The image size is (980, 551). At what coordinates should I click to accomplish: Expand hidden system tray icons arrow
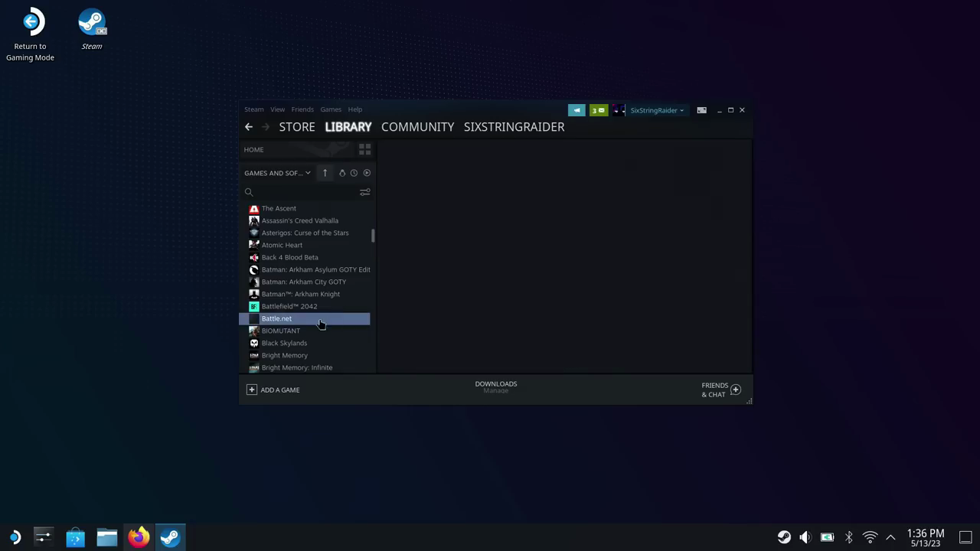[890, 537]
